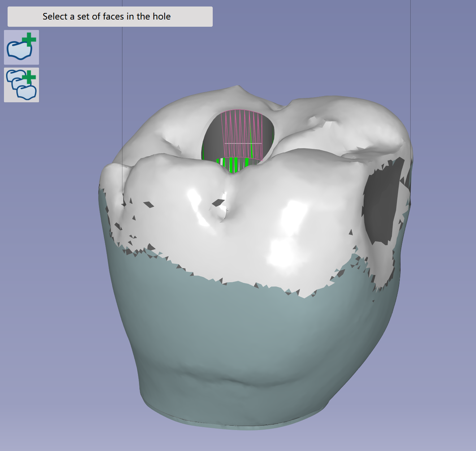The height and width of the screenshot is (451, 476).
Task: Click the bright green faces at hole bottom
Action: coord(234,164)
